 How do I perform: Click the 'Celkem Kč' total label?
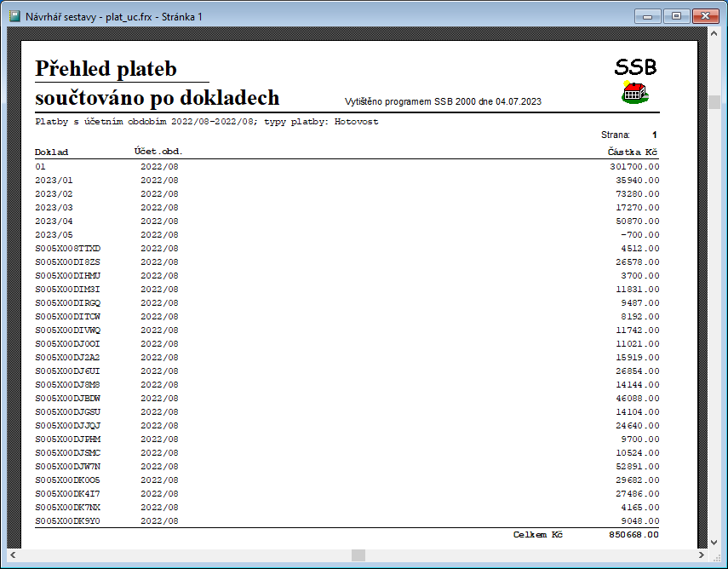[x=537, y=535]
